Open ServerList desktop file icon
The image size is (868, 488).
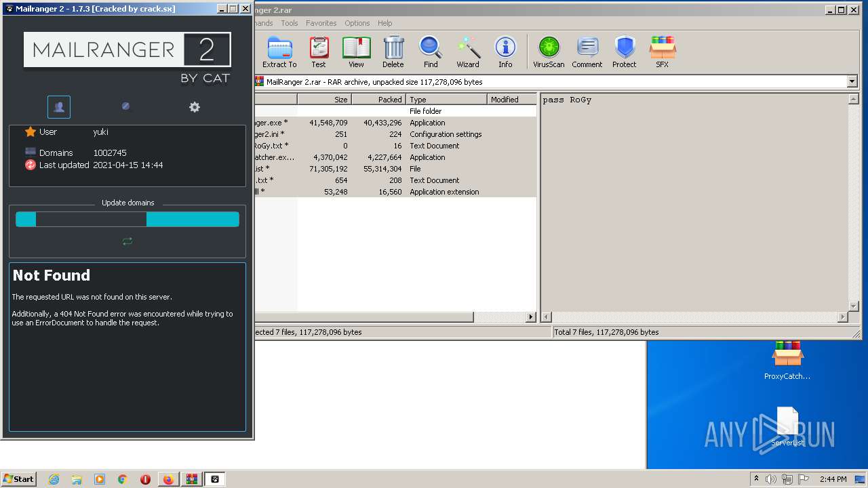point(787,427)
